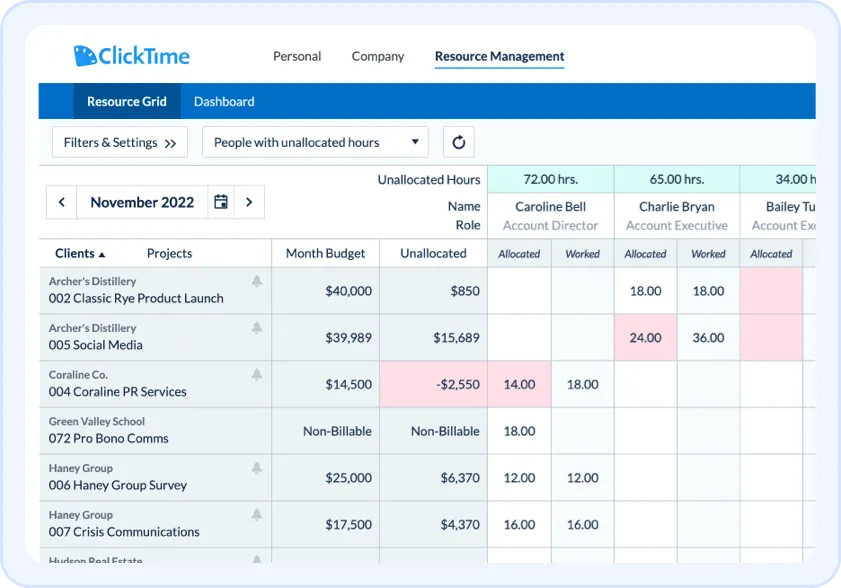The height and width of the screenshot is (588, 841).
Task: Click the 72.00 hrs. unallocated hours cell
Action: coord(551,179)
